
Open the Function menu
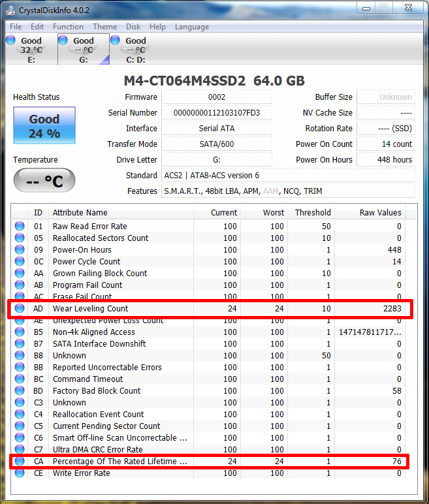[x=68, y=27]
